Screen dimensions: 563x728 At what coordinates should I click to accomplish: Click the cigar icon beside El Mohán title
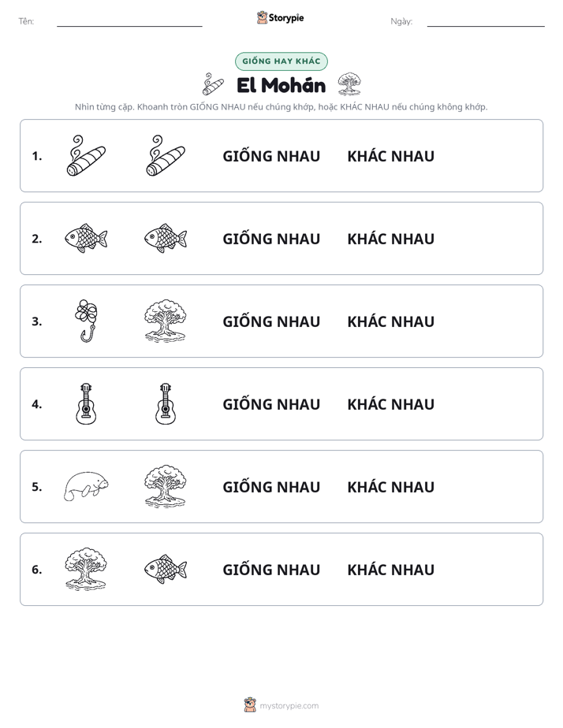tap(213, 84)
